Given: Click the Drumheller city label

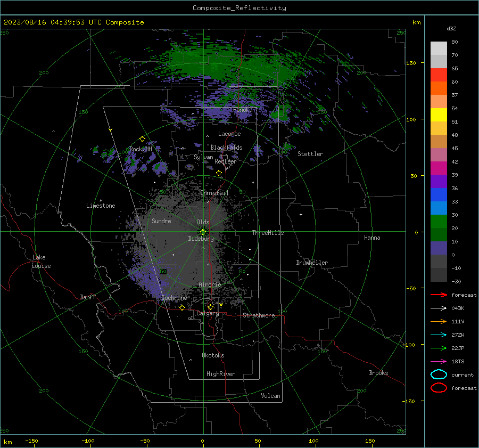Looking at the screenshot, I should 312,263.
